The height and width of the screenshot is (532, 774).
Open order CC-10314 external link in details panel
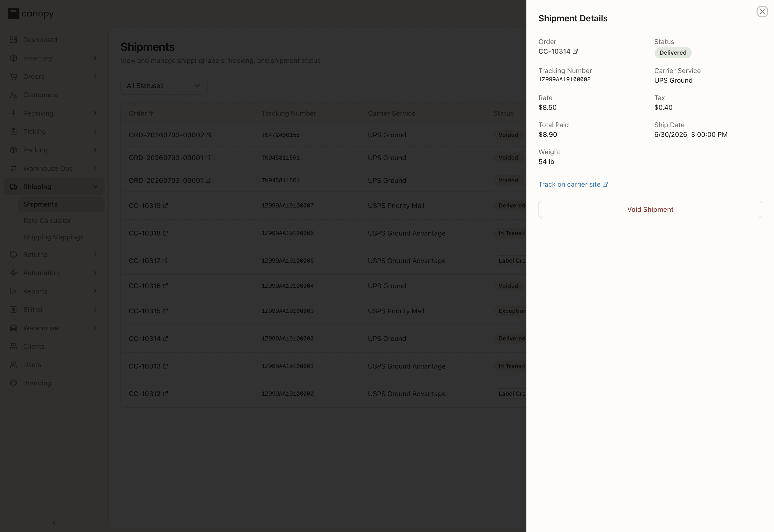pos(575,51)
